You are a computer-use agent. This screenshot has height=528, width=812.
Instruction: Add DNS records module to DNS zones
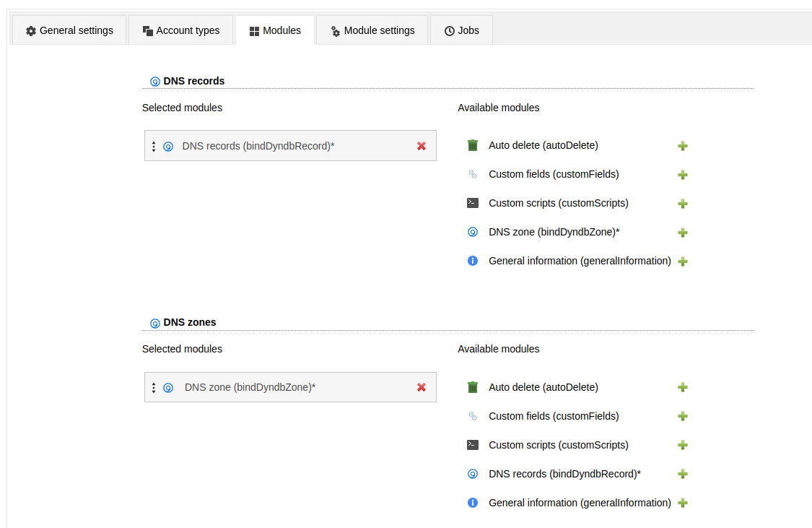click(683, 475)
